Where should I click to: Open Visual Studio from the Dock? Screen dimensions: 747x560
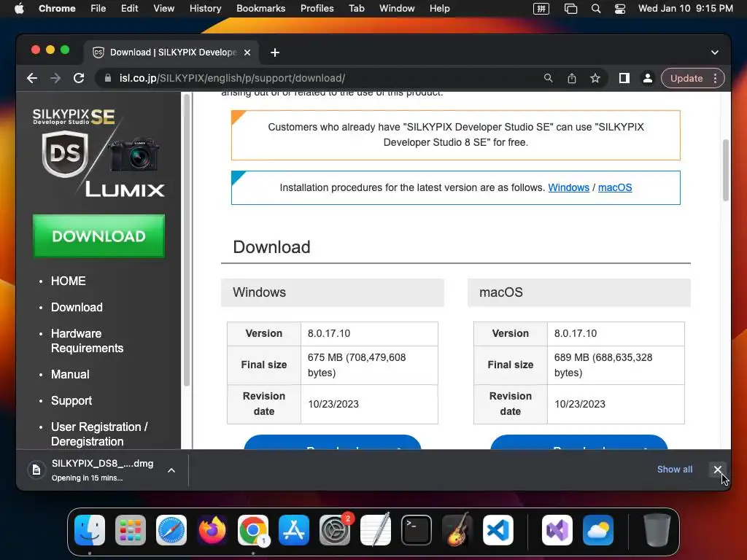click(x=557, y=530)
